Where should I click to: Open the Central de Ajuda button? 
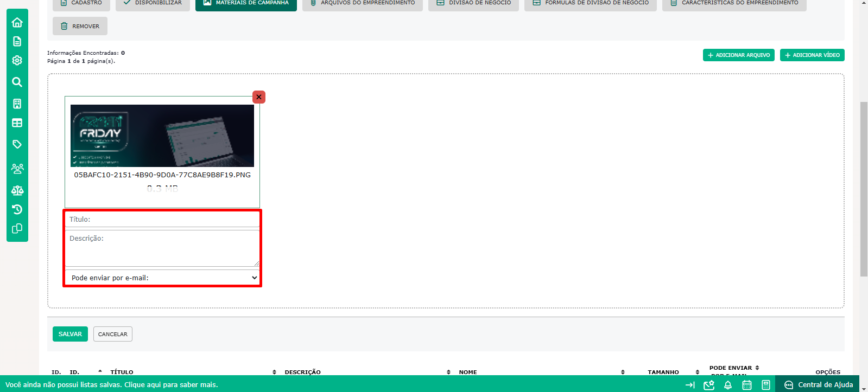818,384
